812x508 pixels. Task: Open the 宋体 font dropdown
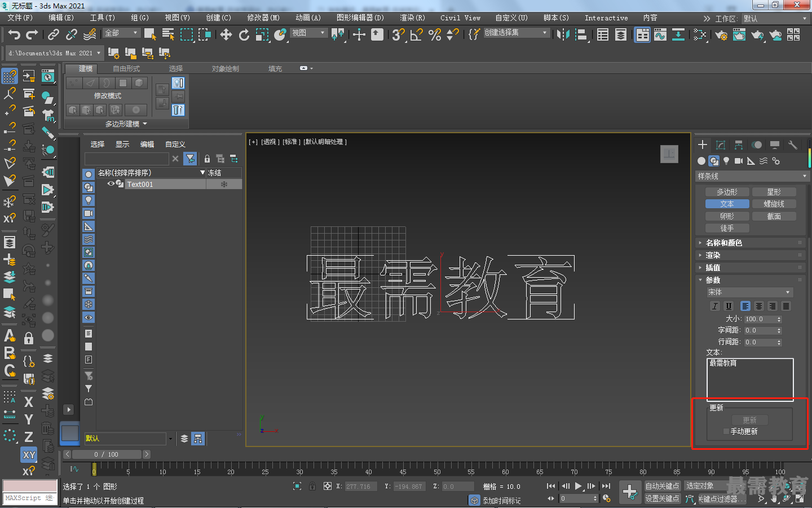(x=750, y=292)
